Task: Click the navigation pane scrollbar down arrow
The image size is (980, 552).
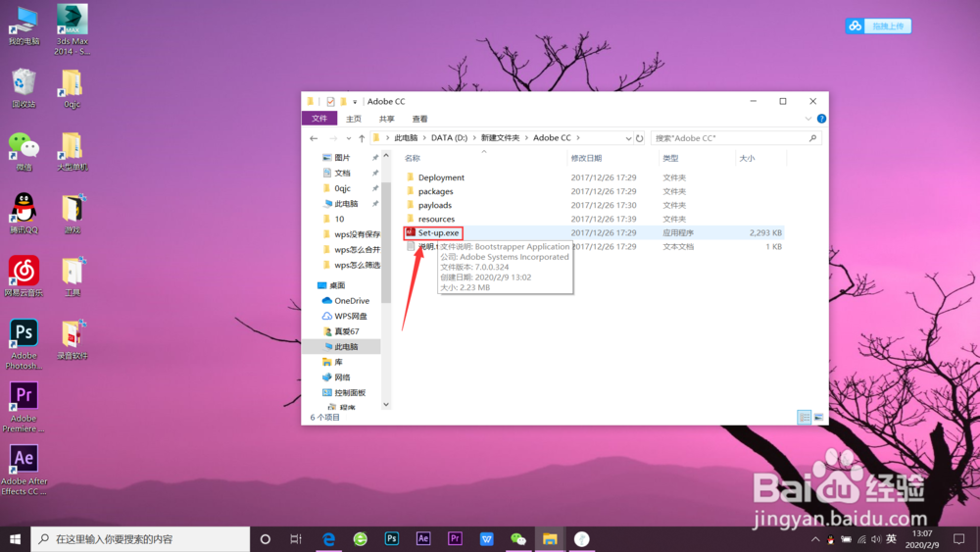Action: pyautogui.click(x=386, y=405)
